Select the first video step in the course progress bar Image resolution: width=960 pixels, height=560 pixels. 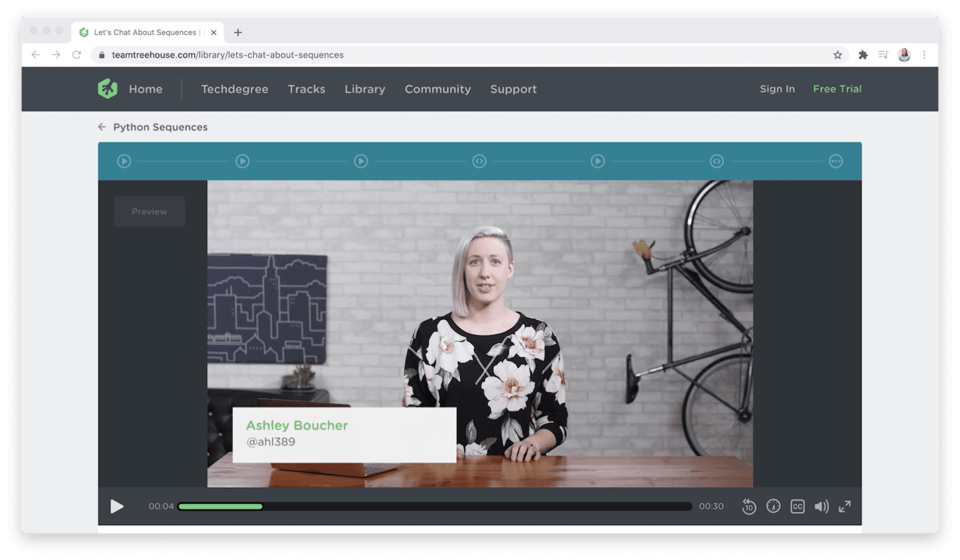click(124, 161)
